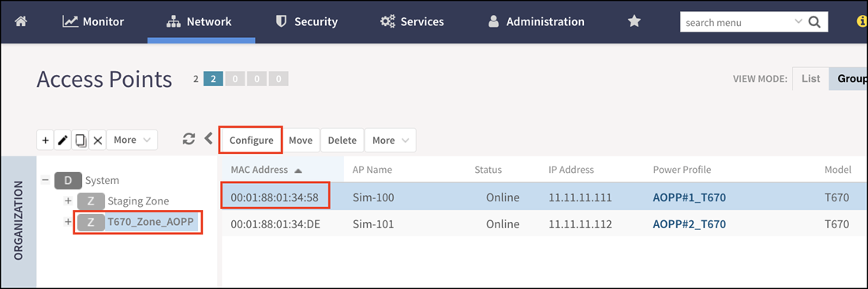Select System in the organization tree
The image size is (868, 289).
(x=102, y=181)
